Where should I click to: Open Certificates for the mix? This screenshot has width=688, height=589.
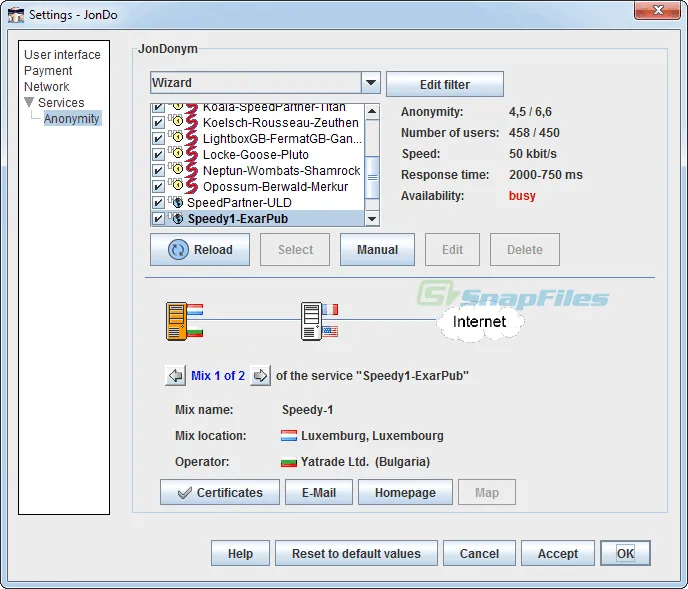point(220,492)
